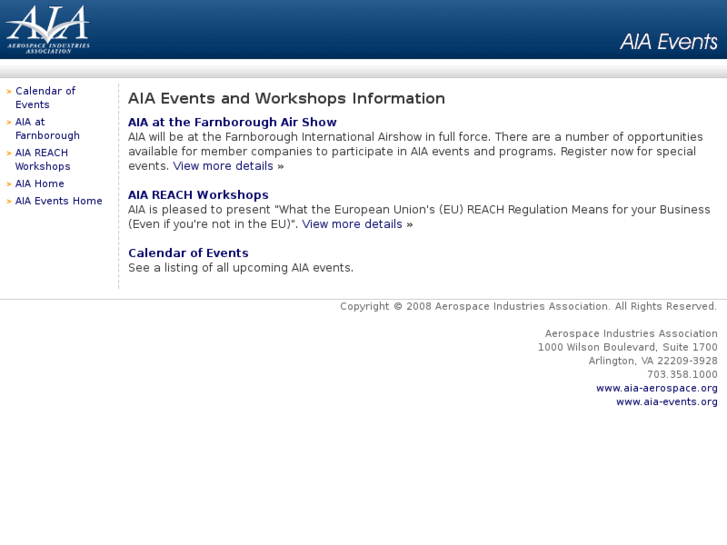
Task: Open the AIA at the Farnborough Air Show heading
Action: coord(232,122)
